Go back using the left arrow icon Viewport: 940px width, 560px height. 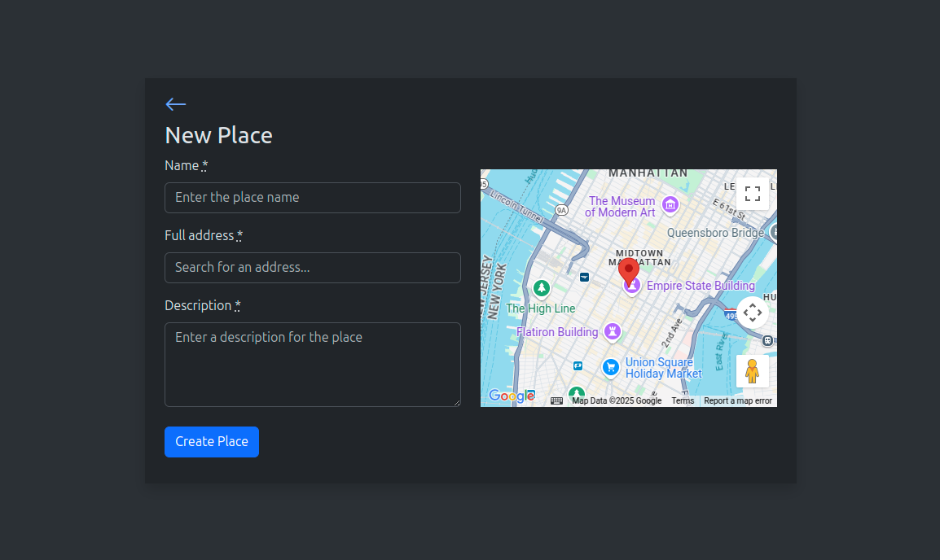tap(176, 104)
